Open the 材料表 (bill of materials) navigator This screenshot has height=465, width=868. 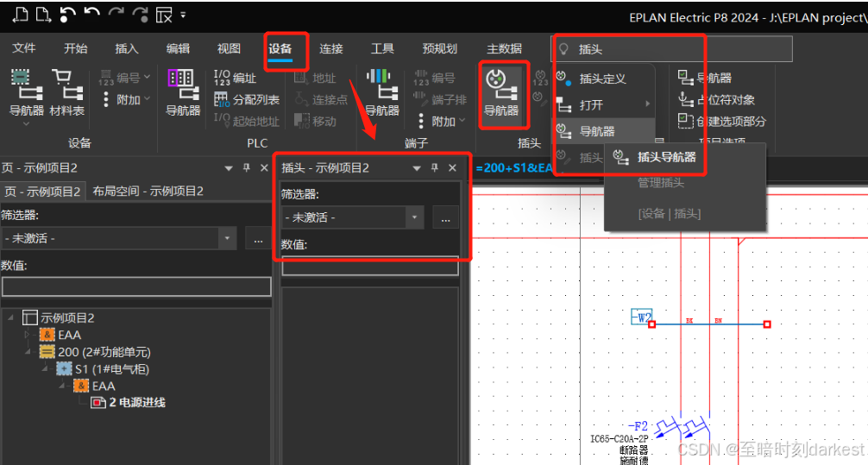66,92
